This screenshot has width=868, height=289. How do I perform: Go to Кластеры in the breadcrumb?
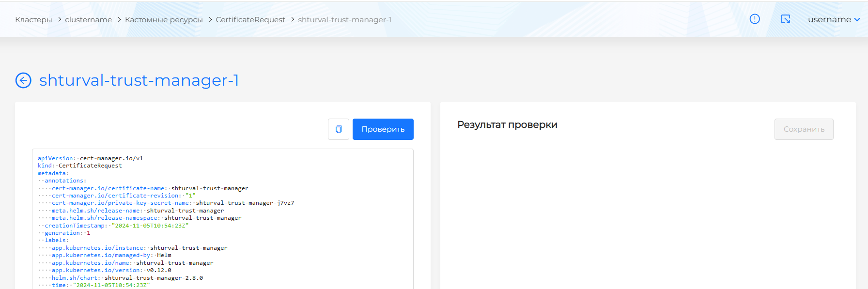(x=33, y=20)
